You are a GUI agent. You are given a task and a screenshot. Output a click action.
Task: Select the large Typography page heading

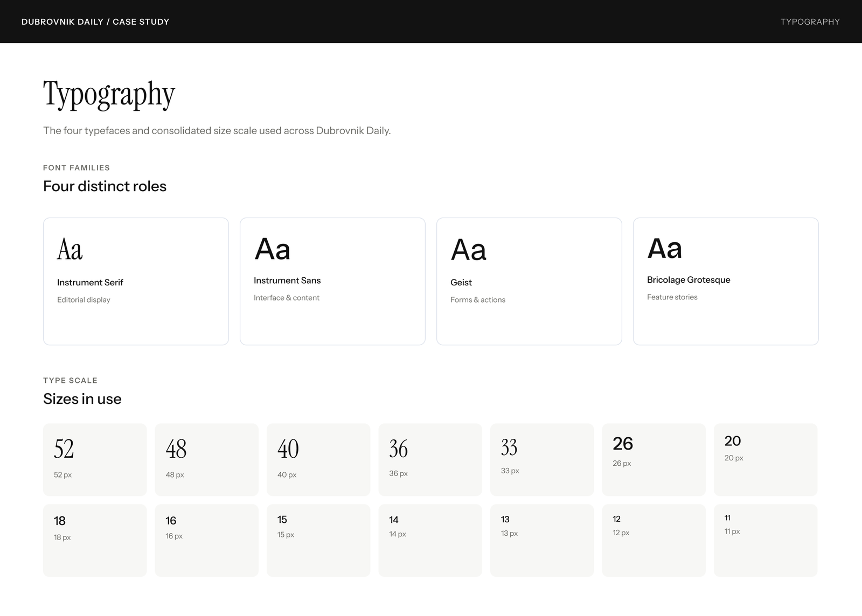click(x=109, y=95)
